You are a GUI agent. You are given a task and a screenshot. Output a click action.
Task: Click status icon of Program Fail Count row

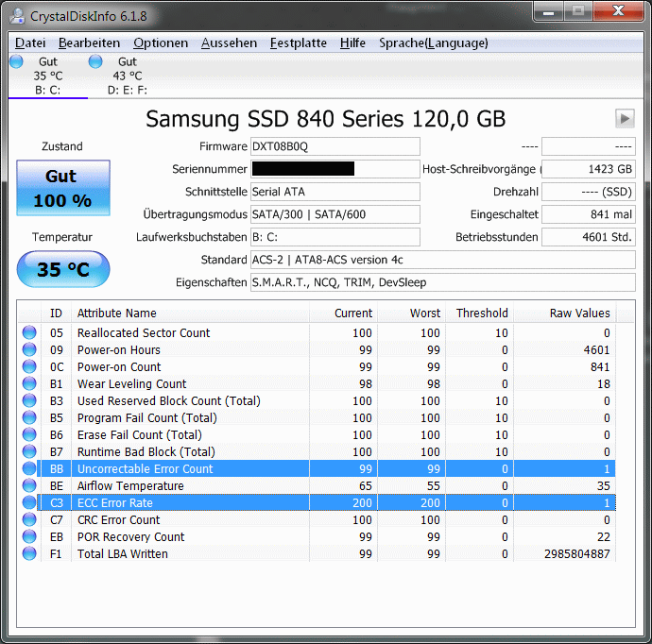click(29, 417)
